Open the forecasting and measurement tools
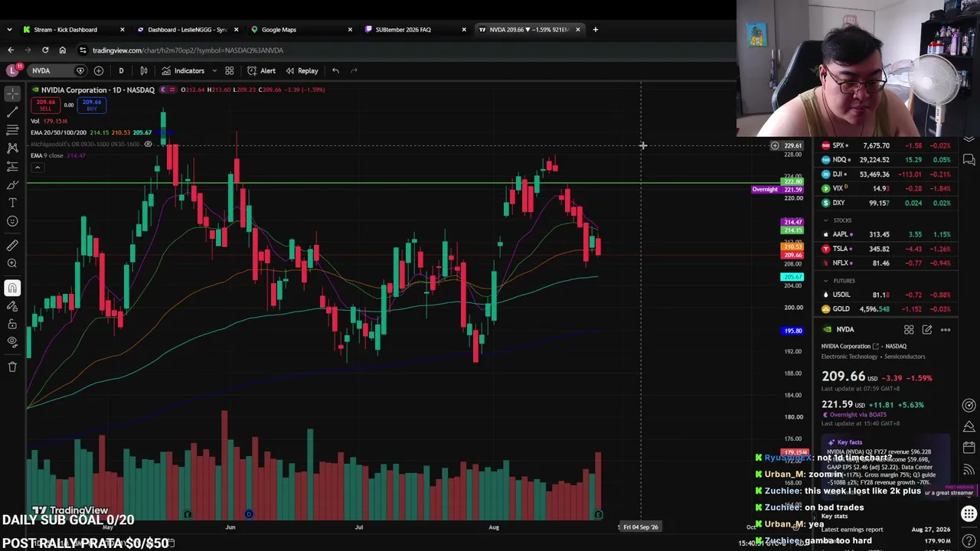This screenshot has width=980, height=551. click(x=12, y=166)
